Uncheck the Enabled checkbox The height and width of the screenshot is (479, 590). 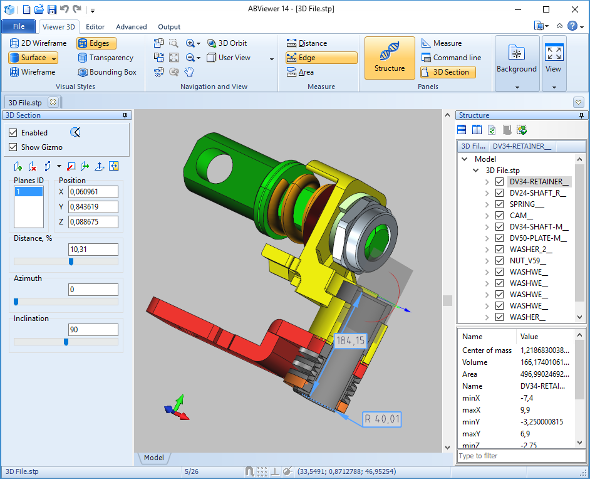[x=13, y=132]
